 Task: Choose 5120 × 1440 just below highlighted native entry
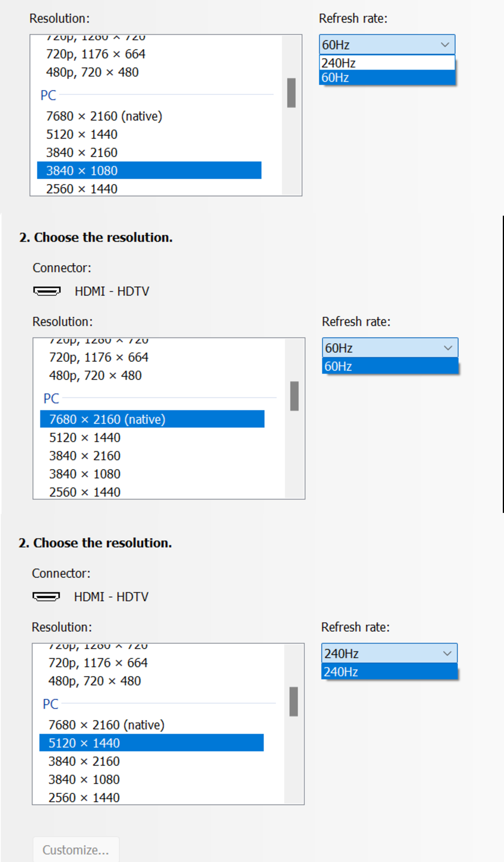point(85,438)
